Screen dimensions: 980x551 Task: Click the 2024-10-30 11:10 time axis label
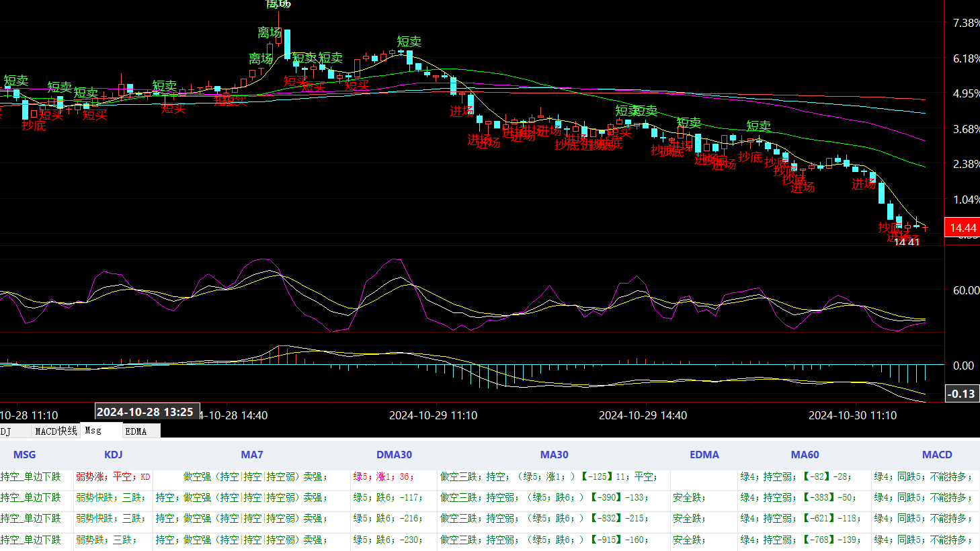pyautogui.click(x=853, y=415)
